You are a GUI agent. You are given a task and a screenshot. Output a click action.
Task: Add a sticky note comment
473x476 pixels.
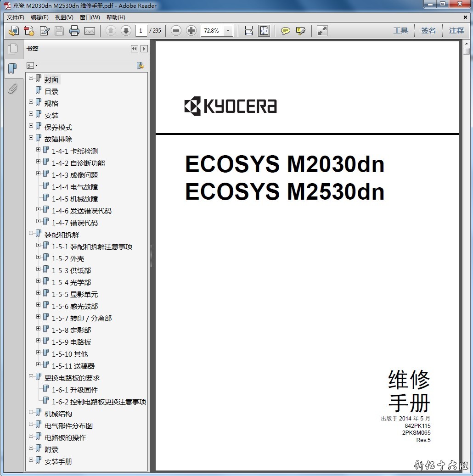click(285, 31)
